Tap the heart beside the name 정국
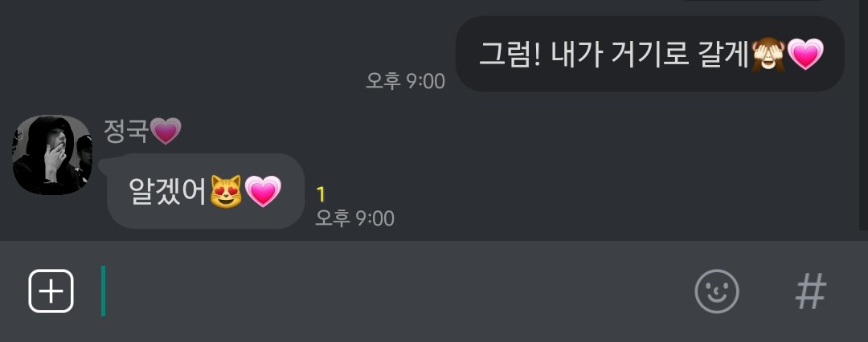This screenshot has height=342, width=868. 166,132
